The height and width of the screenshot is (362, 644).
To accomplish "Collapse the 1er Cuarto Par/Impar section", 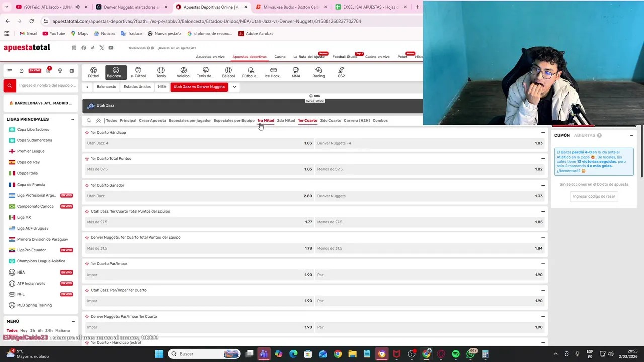I will pyautogui.click(x=543, y=264).
